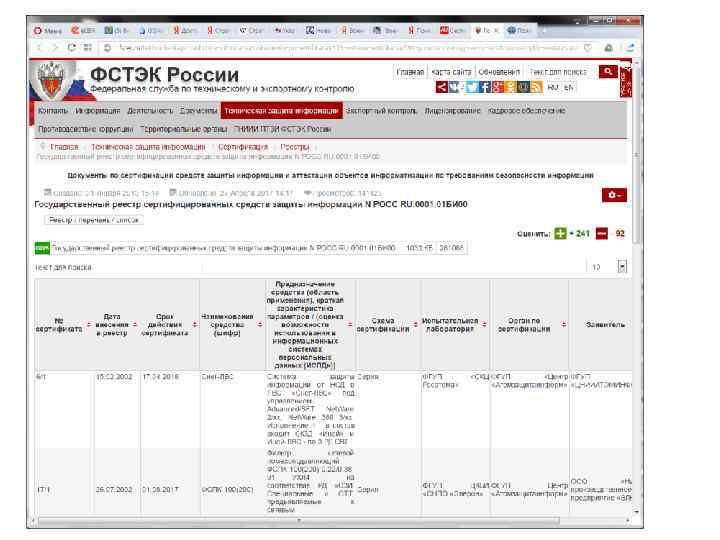Click the Реестр / перечень / список tag
This screenshot has width=720, height=540.
pos(94,220)
